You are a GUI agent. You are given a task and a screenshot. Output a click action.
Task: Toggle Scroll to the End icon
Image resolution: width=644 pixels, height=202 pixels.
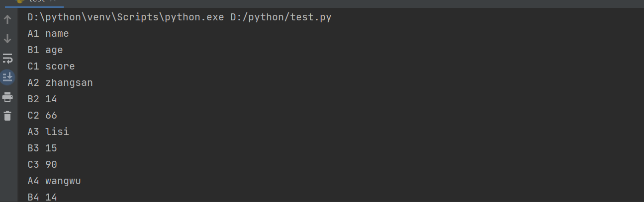coord(7,77)
